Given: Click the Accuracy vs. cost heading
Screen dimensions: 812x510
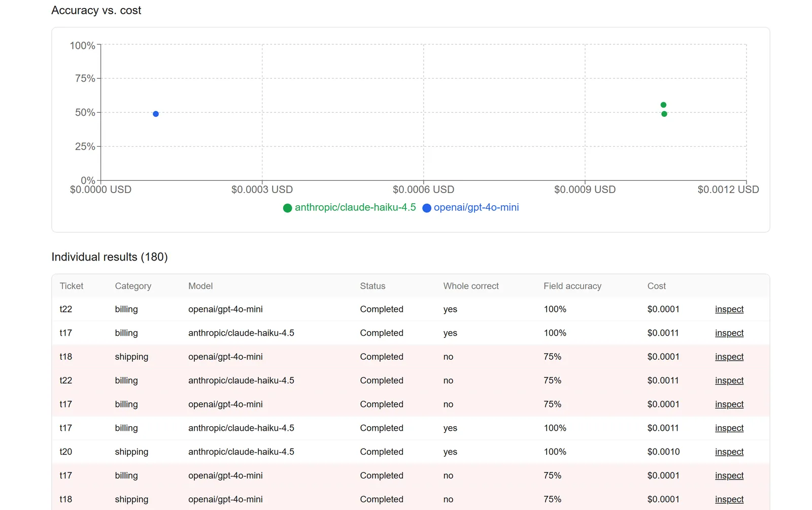Looking at the screenshot, I should pos(96,10).
